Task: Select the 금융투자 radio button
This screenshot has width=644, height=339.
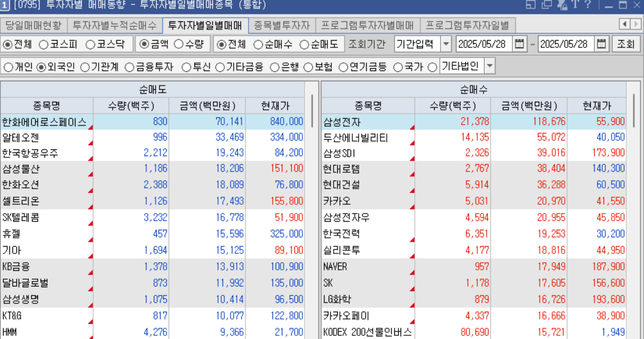Action: 129,67
